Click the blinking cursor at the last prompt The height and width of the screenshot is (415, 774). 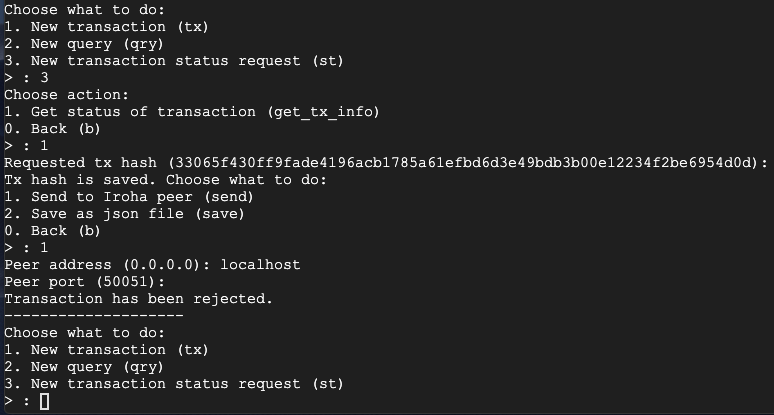[x=45, y=401]
